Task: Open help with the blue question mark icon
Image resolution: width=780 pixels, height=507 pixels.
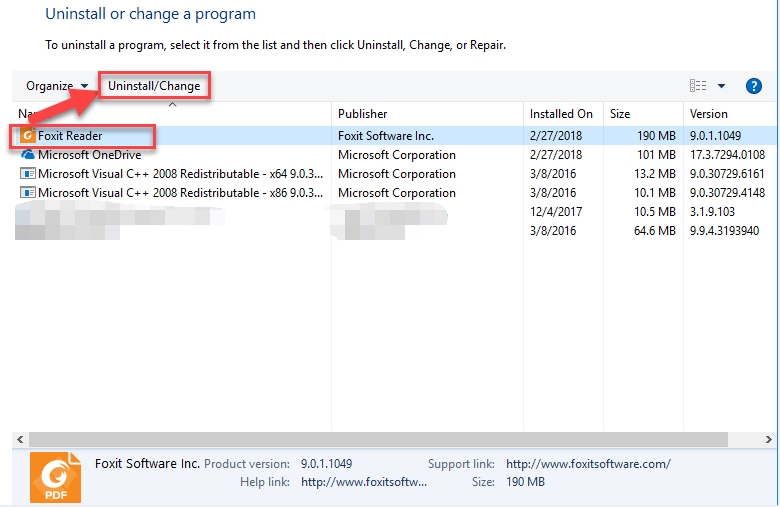Action: point(754,86)
